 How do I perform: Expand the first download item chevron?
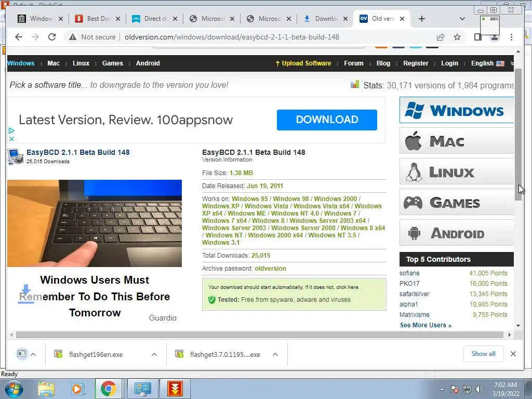coord(33,354)
